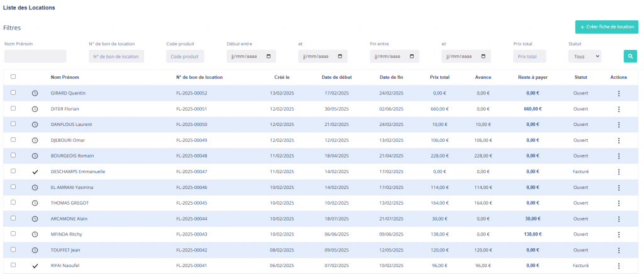Screen dimensions: 644x274
Task: Click the Nom Prénom filter input
Action: click(x=35, y=57)
